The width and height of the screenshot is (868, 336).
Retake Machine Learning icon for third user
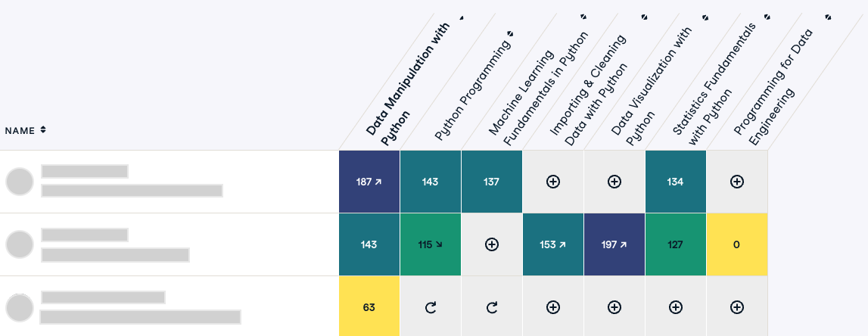click(x=492, y=307)
